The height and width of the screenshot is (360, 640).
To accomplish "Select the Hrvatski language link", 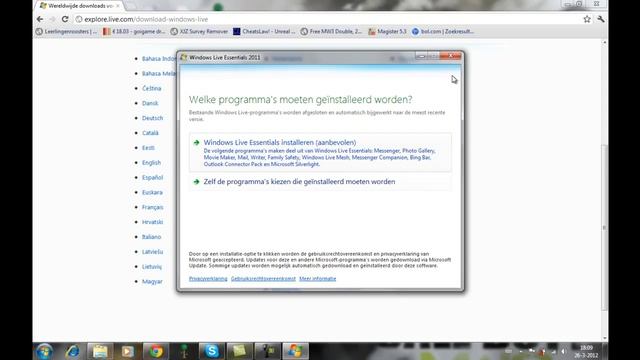I will [152, 222].
